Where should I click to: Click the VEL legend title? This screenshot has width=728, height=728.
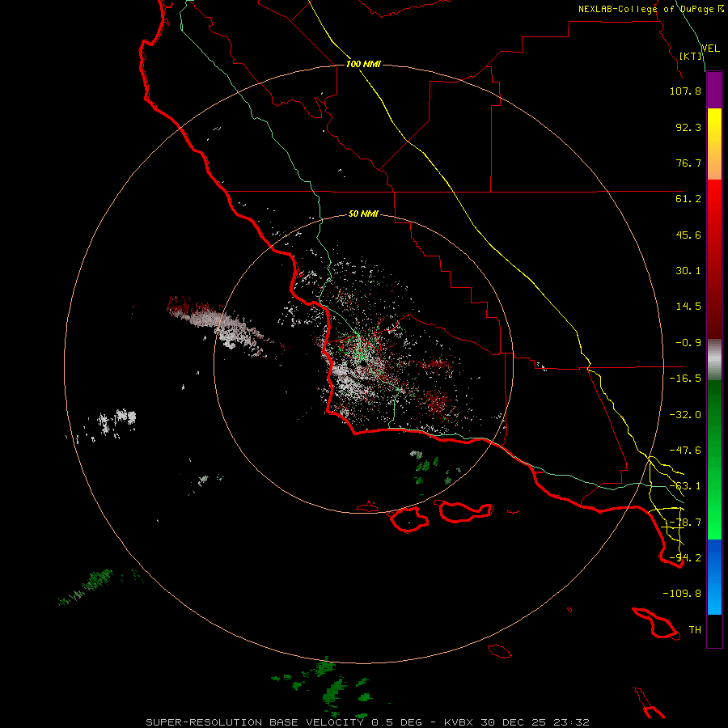click(x=711, y=49)
